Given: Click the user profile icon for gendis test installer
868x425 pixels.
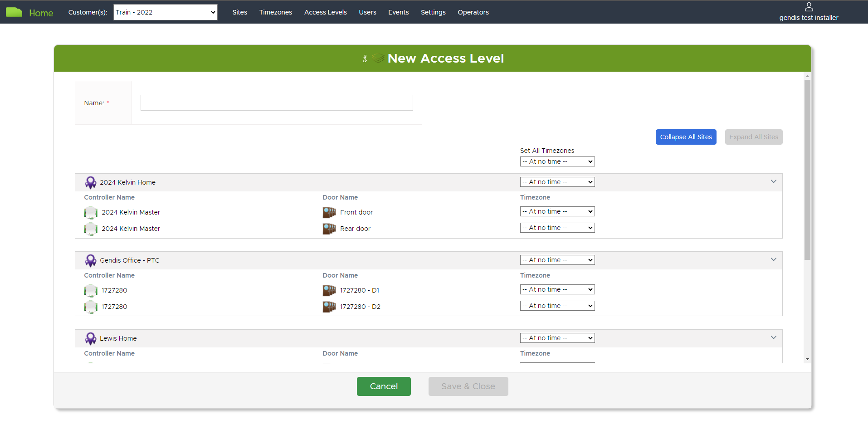Looking at the screenshot, I should point(809,6).
